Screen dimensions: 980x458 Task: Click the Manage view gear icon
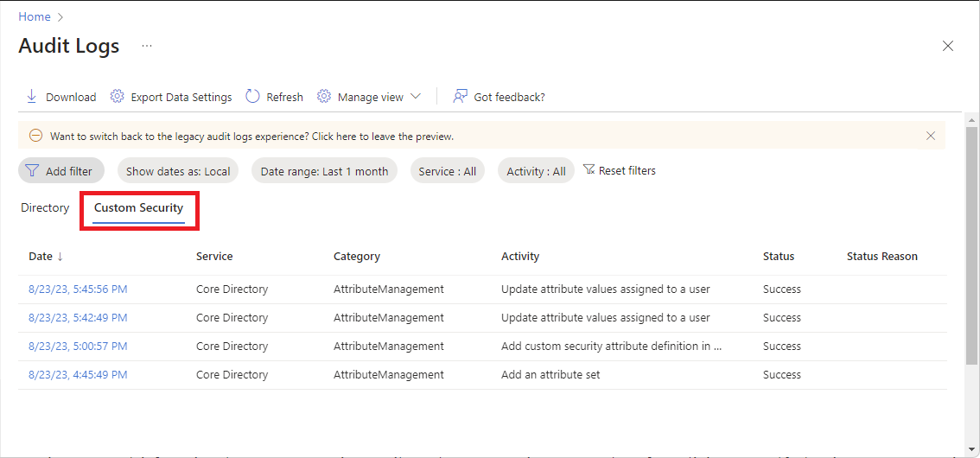324,97
